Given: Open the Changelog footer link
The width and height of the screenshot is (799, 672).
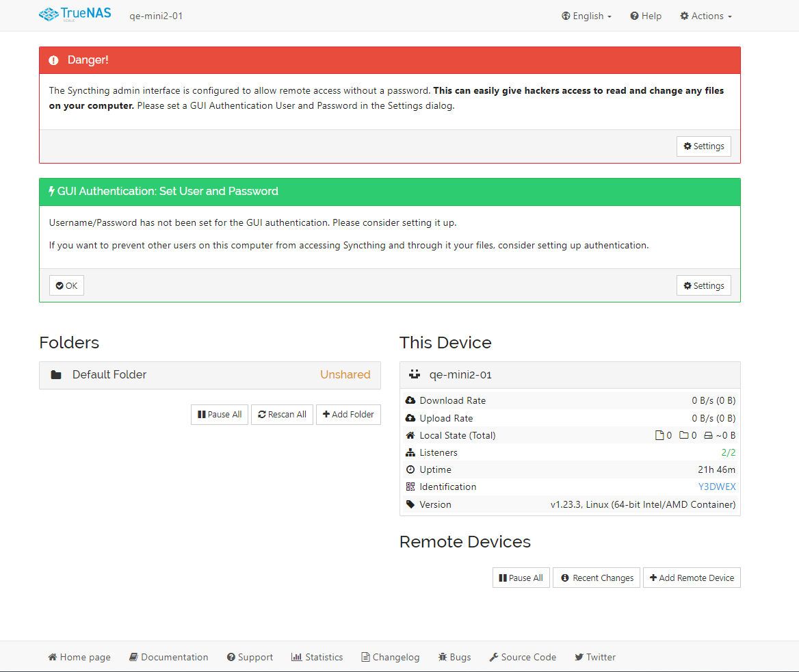Looking at the screenshot, I should tap(391, 657).
